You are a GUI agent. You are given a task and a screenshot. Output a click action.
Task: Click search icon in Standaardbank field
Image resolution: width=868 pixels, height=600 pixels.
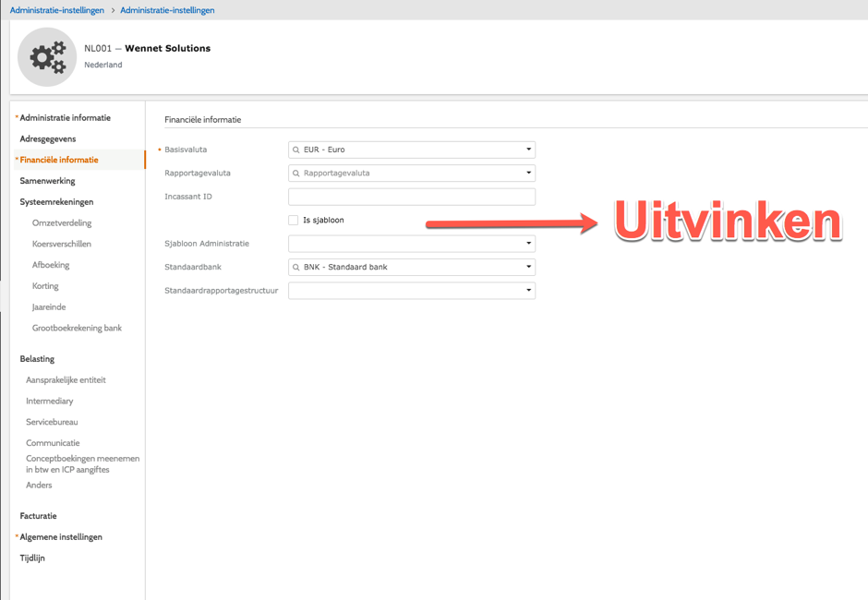(x=296, y=268)
